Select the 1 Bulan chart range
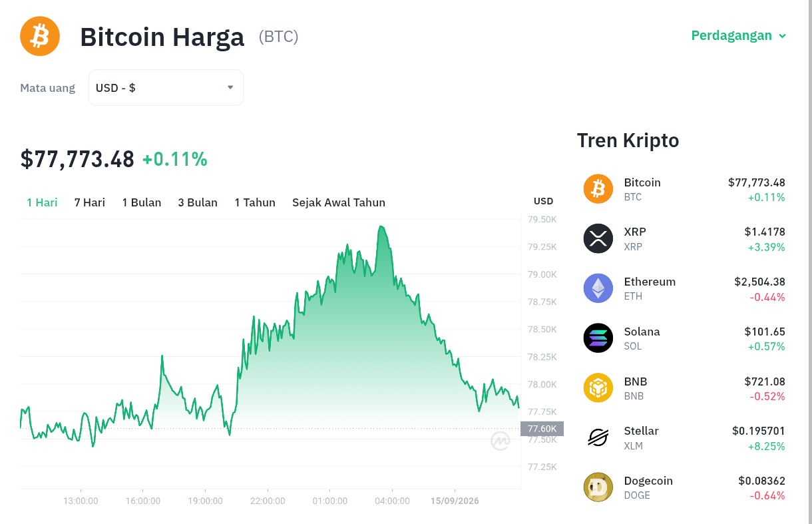This screenshot has height=524, width=812. click(x=142, y=202)
